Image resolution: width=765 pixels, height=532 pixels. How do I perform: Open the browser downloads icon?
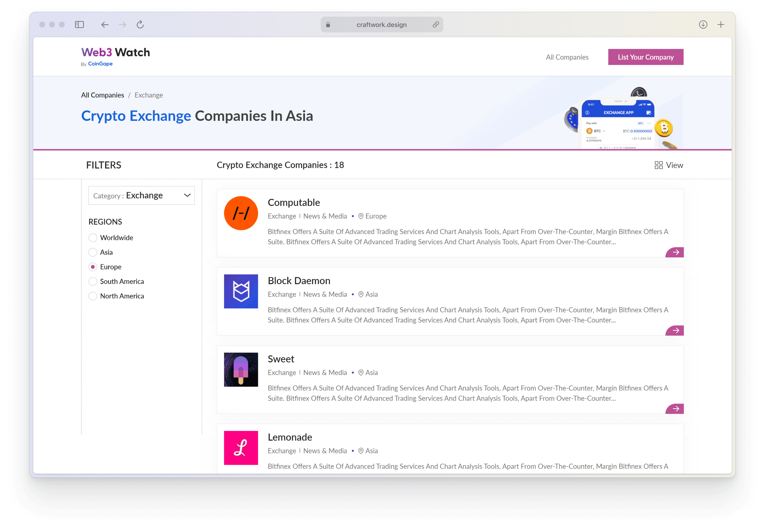pos(703,25)
